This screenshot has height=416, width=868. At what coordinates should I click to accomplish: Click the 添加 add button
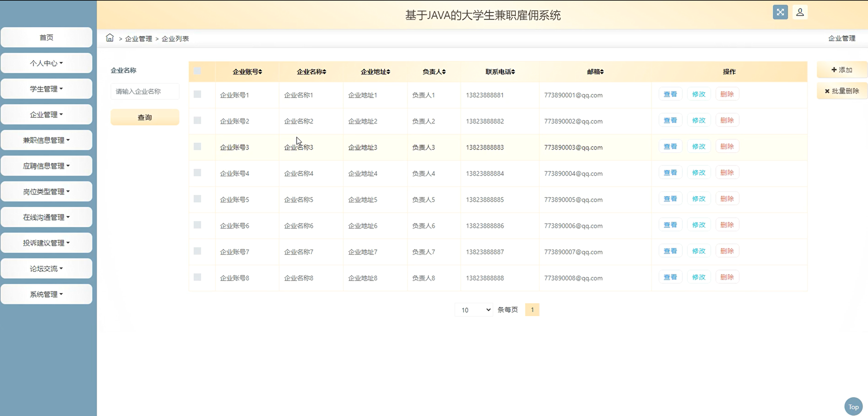(x=842, y=70)
